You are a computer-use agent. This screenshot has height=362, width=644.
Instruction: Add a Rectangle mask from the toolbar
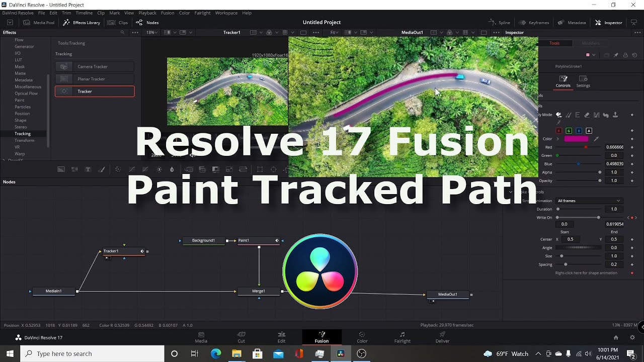click(x=260, y=169)
